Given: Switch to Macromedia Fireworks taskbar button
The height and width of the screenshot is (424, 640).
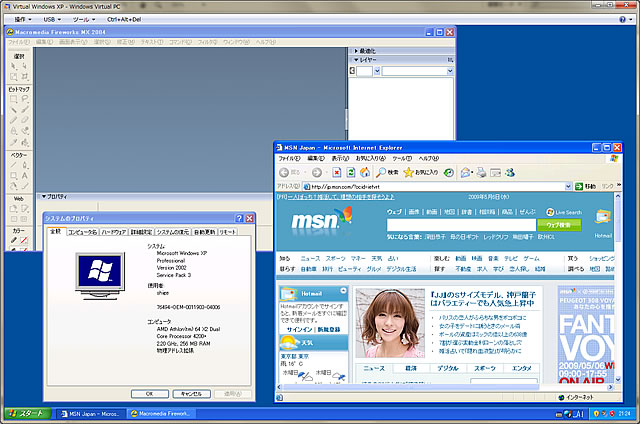Looking at the screenshot, I should [x=161, y=413].
